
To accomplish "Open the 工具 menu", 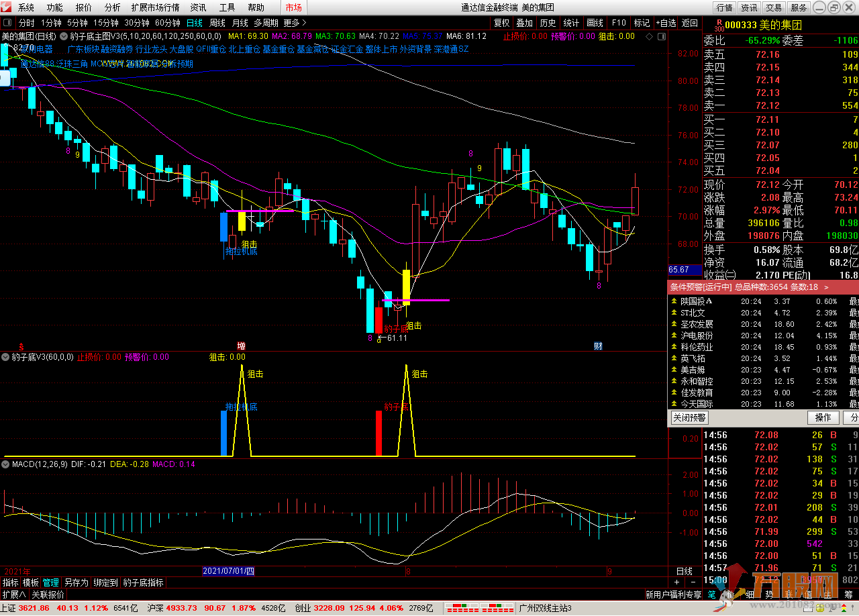I will (x=227, y=7).
